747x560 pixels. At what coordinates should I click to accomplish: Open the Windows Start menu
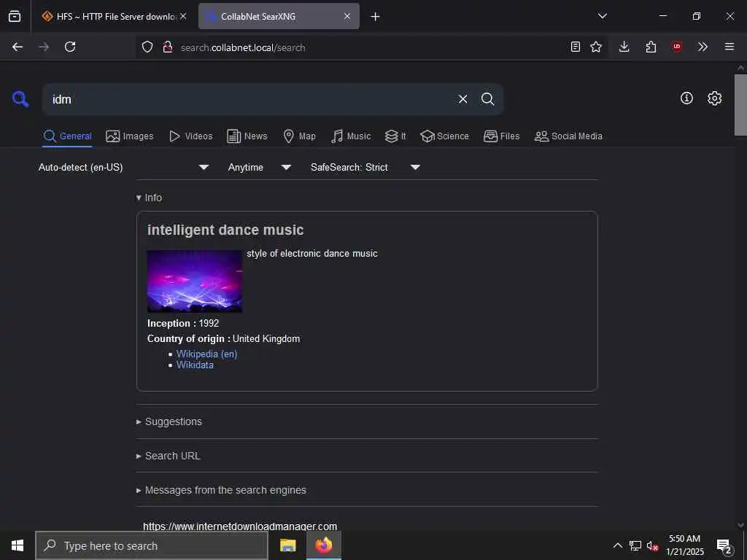[x=18, y=545]
